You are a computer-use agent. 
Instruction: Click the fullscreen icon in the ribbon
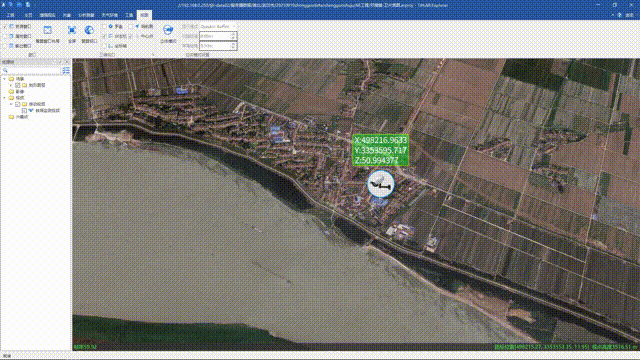tap(72, 31)
